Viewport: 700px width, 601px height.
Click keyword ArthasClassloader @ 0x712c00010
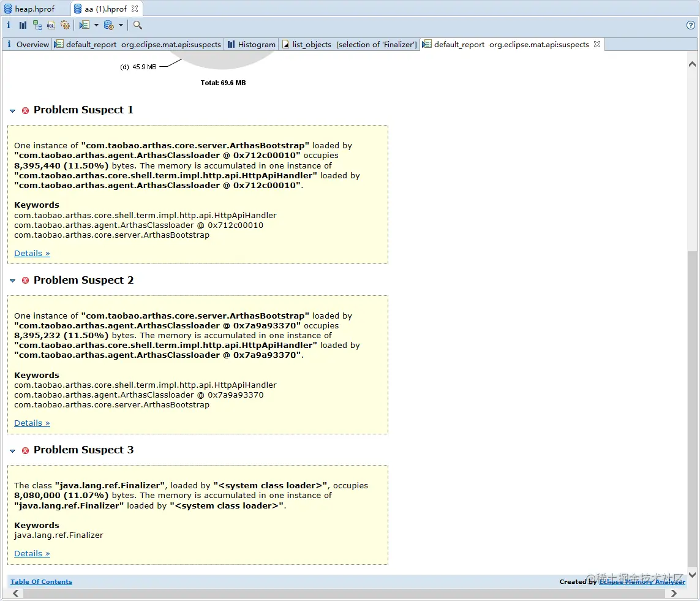tap(138, 225)
